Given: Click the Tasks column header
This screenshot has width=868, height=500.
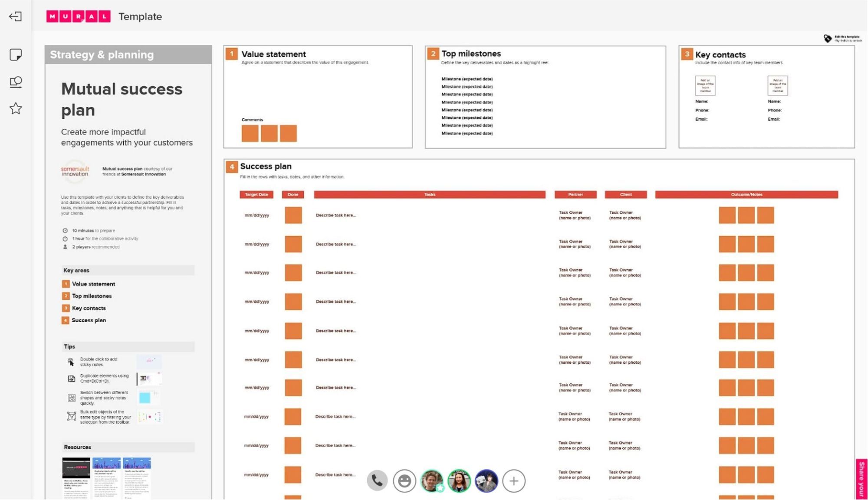Looking at the screenshot, I should tap(429, 194).
